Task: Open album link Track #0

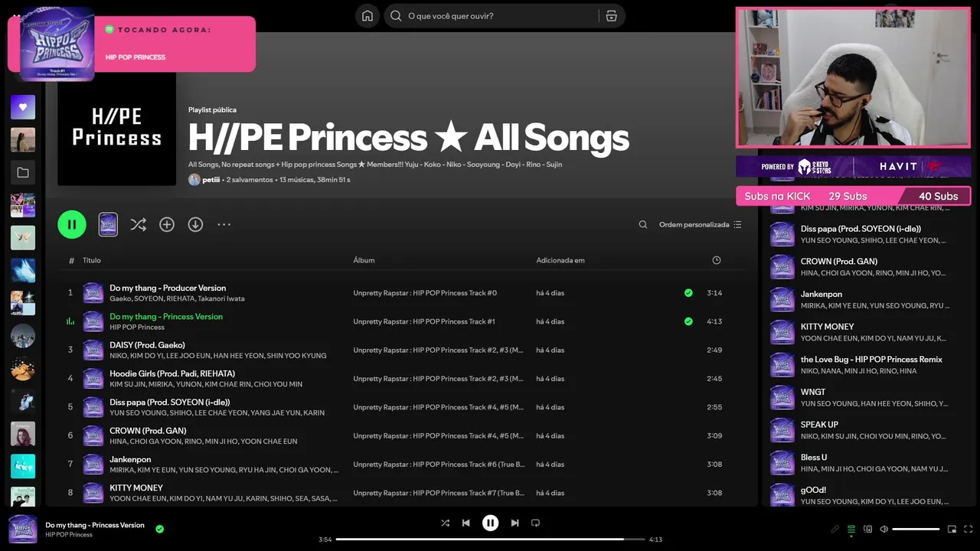Action: coord(425,293)
